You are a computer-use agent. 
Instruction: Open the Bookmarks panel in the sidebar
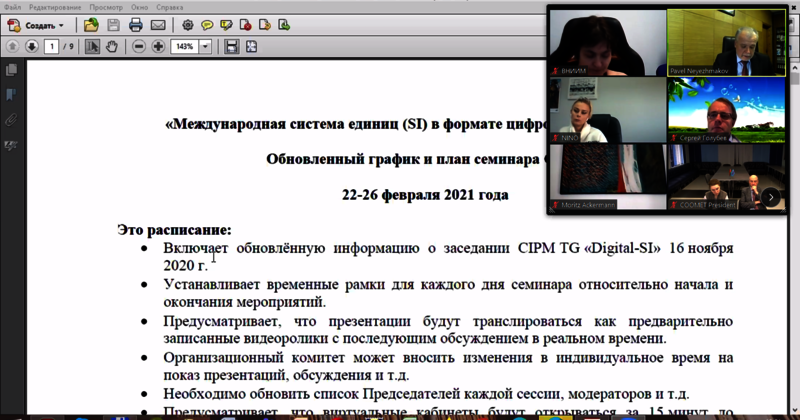pyautogui.click(x=12, y=94)
